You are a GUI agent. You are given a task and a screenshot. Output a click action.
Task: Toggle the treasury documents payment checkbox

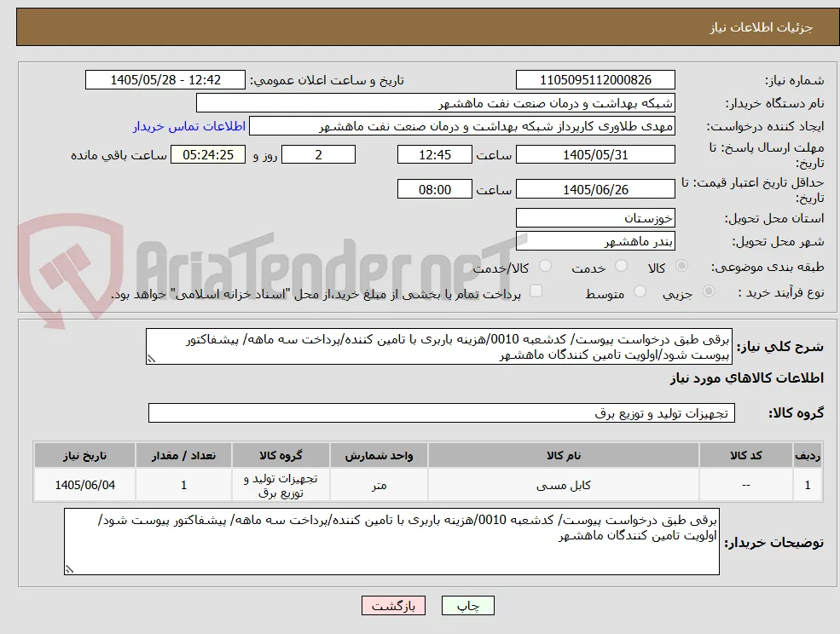point(536,291)
